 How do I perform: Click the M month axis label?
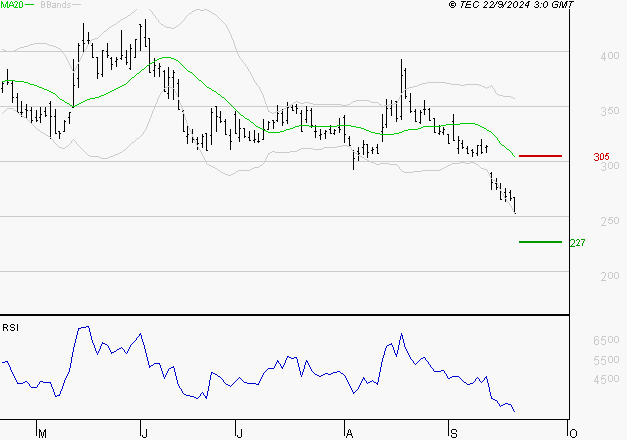[x=42, y=434]
